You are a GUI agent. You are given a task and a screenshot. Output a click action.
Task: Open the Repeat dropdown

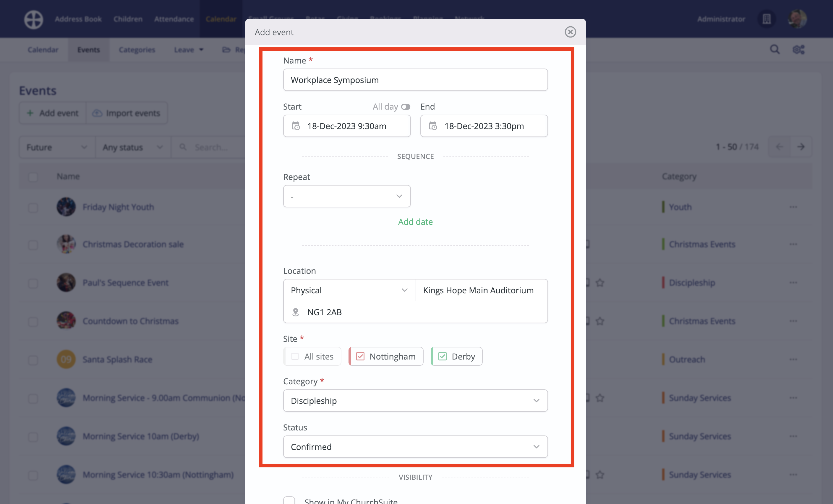coord(347,196)
